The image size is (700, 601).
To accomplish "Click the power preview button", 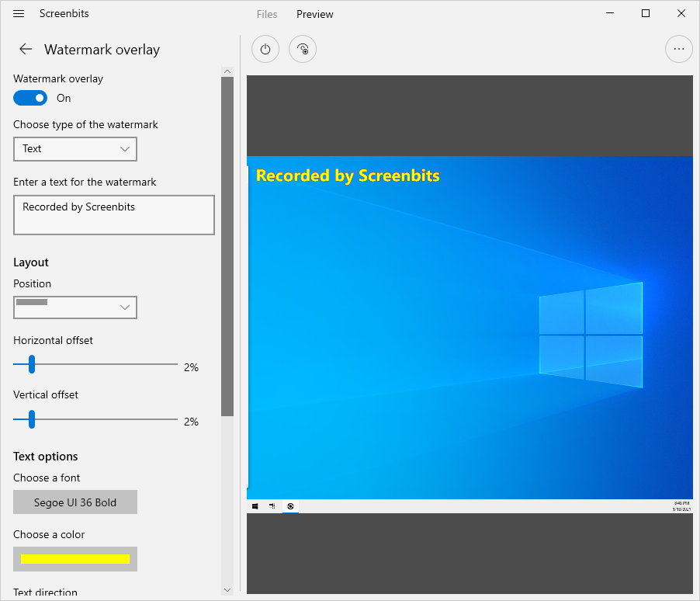I will click(265, 49).
